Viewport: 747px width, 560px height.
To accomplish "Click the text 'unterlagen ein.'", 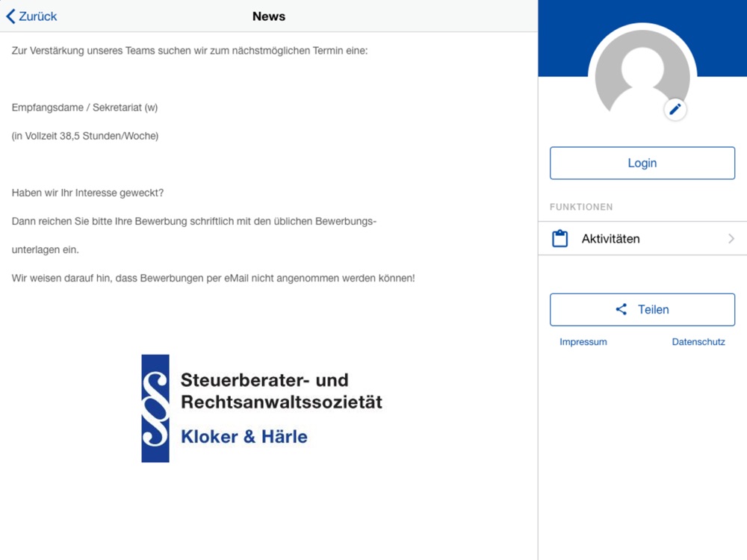I will (46, 250).
